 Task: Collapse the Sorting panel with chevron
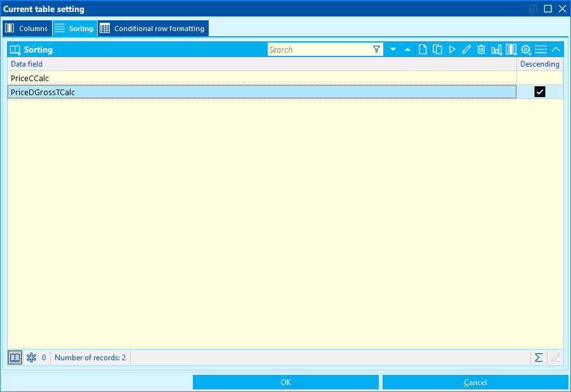[556, 49]
